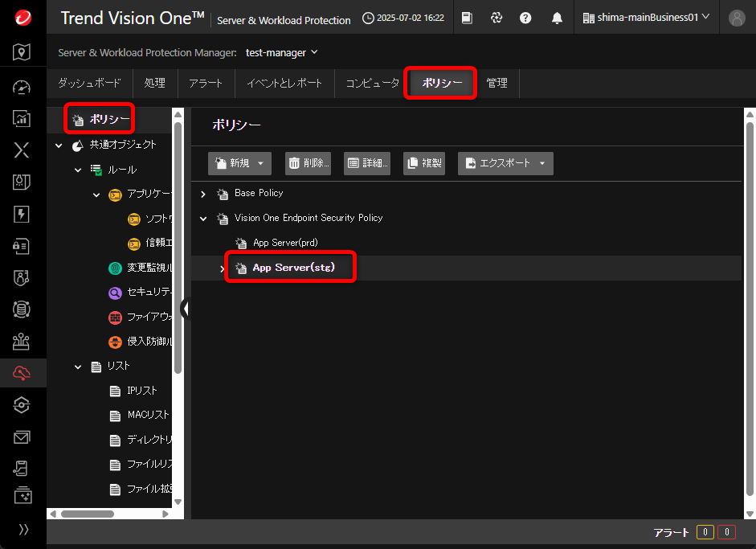Screen dimensions: 756x549
Task: Click the purple セキュリティ magnifier icon
Action: (x=115, y=293)
